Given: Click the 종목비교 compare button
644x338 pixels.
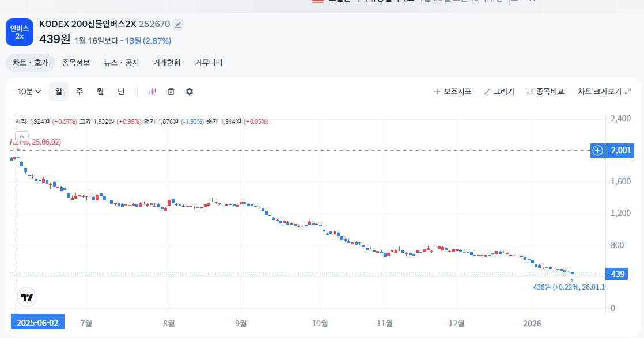Looking at the screenshot, I should click(x=545, y=92).
